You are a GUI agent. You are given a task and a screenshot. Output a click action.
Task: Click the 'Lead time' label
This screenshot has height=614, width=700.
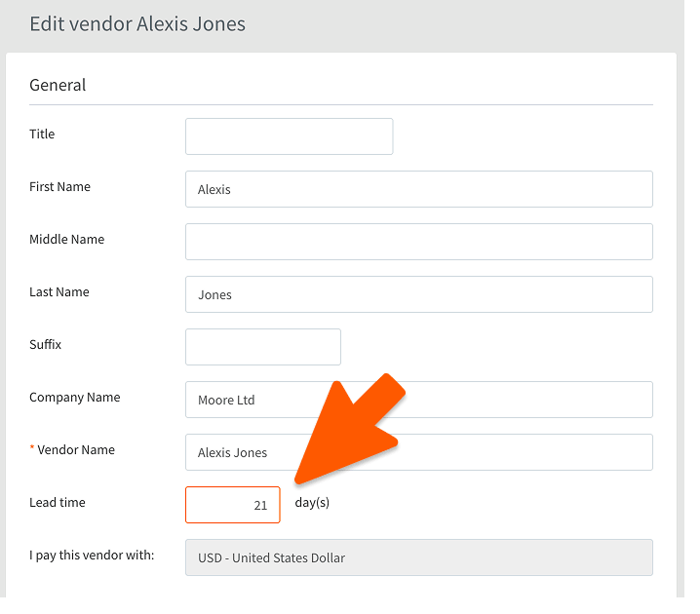[58, 503]
